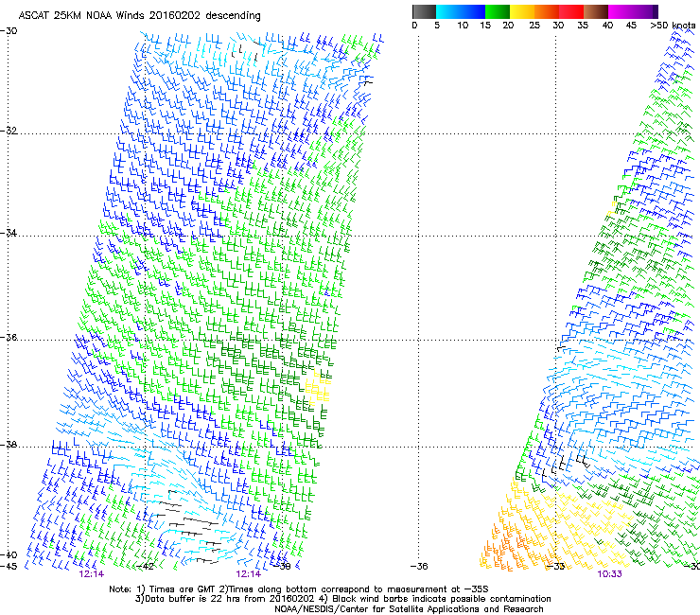Screen dimensions: 700x615
Task: Click the '20' scale label under colorbar
Action: click(x=508, y=26)
